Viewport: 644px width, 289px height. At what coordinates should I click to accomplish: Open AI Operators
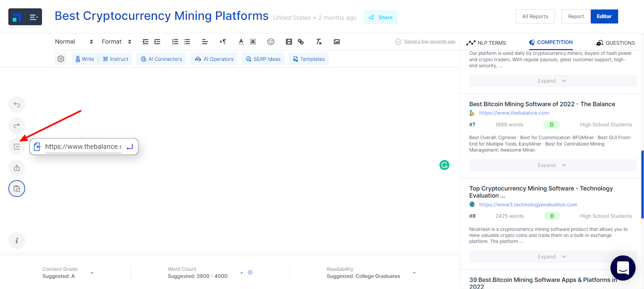point(214,59)
